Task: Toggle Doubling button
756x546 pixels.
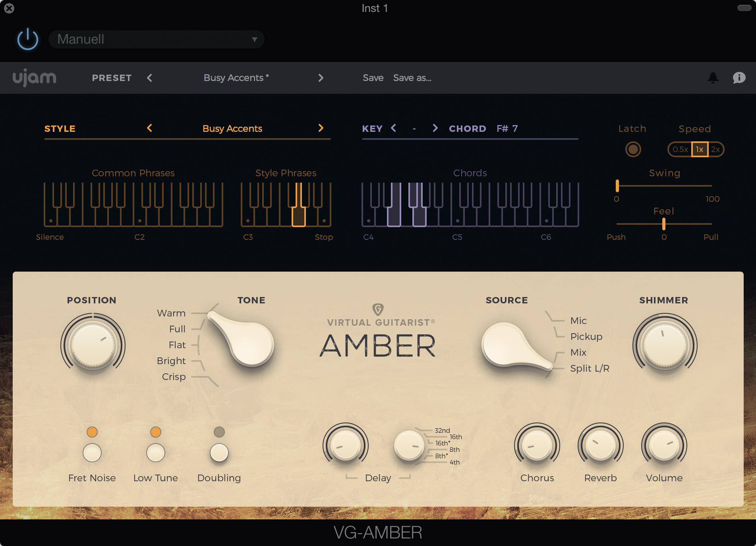Action: pyautogui.click(x=219, y=453)
